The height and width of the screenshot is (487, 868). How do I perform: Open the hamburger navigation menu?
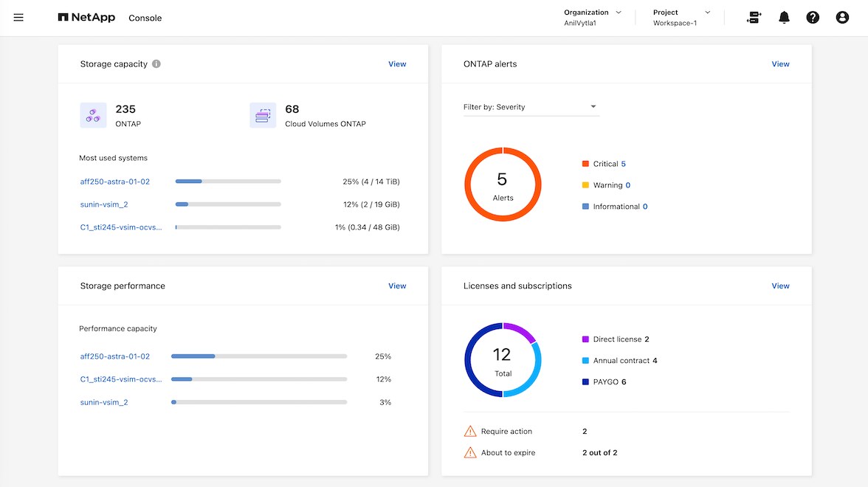click(18, 18)
